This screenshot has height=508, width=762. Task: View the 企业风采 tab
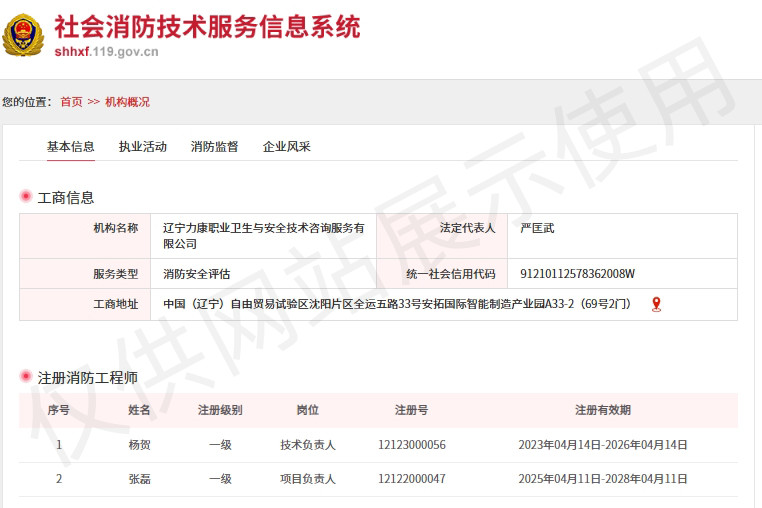point(287,147)
